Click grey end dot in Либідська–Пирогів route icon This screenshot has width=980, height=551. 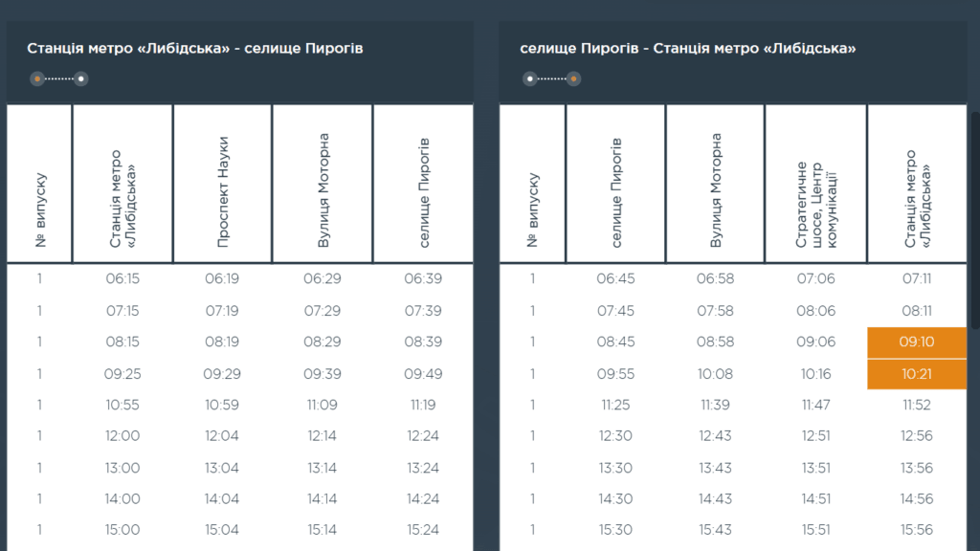[81, 78]
